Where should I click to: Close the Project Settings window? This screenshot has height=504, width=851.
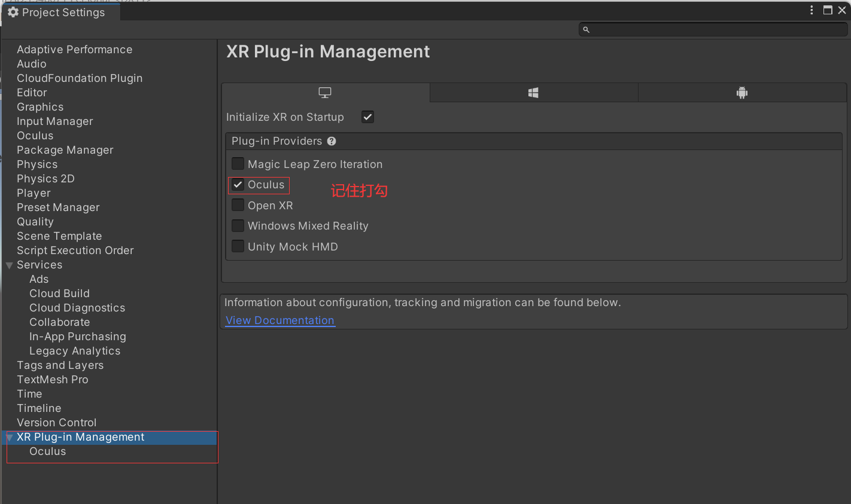coord(841,10)
